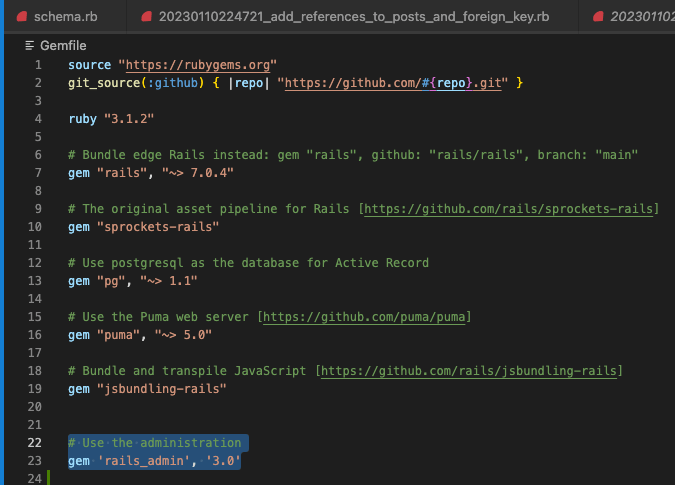Click the gem "puma" "~> 5.0" line
The width and height of the screenshot is (675, 485).
point(140,335)
